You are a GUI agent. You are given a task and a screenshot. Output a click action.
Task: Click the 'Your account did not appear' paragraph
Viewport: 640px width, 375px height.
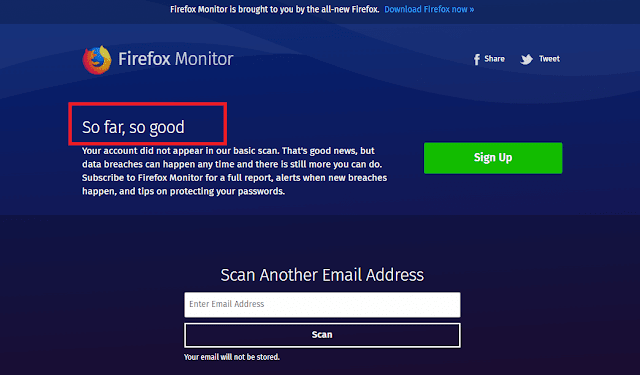coord(235,171)
